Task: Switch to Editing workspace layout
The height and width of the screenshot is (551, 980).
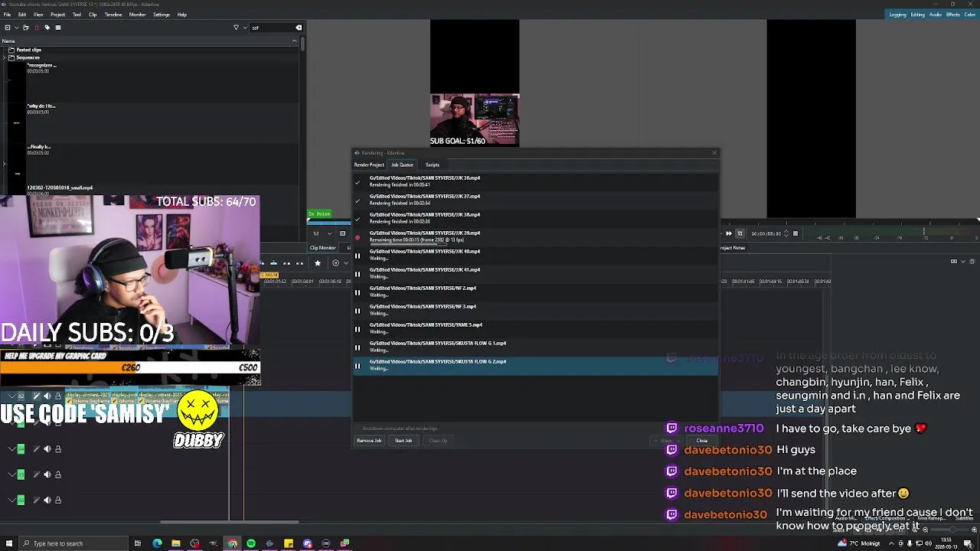Action: [x=917, y=15]
